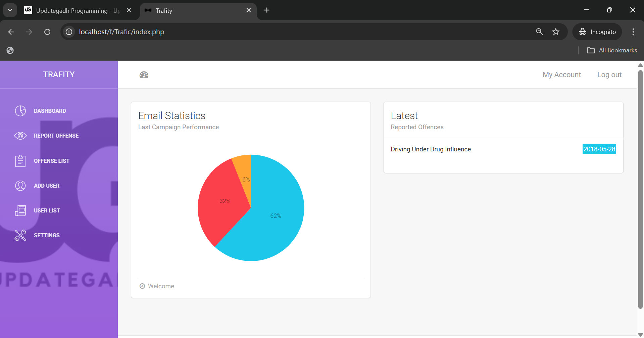
Task: Click the Dashboard pie chart icon
Action: coord(20,111)
